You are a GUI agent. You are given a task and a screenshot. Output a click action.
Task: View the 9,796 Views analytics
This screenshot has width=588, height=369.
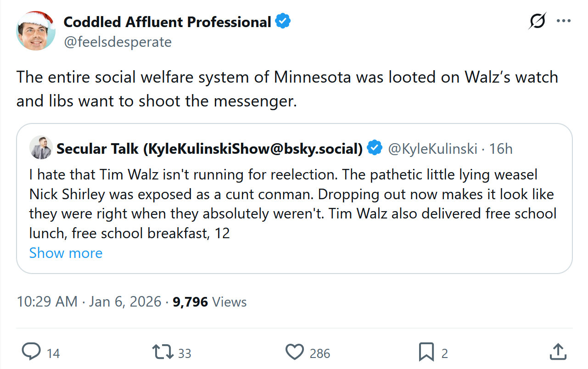pos(210,302)
